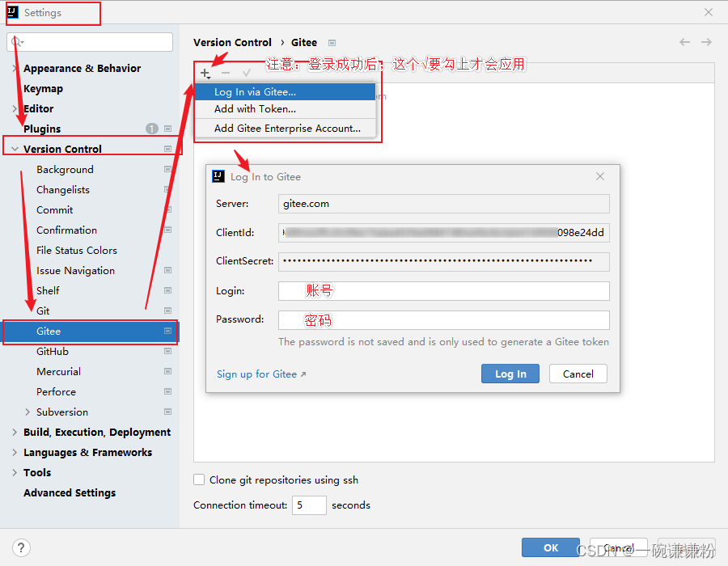Click the minus remove account icon
728x566 pixels.
click(226, 73)
